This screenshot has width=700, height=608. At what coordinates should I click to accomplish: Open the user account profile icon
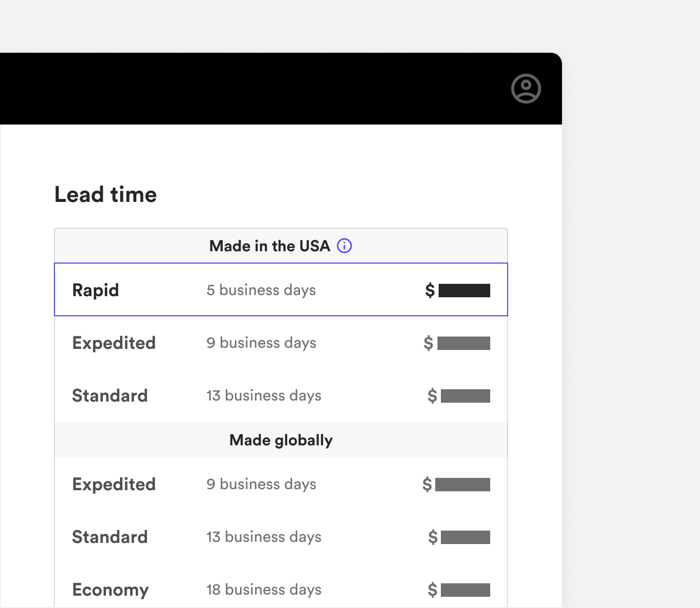click(x=526, y=89)
